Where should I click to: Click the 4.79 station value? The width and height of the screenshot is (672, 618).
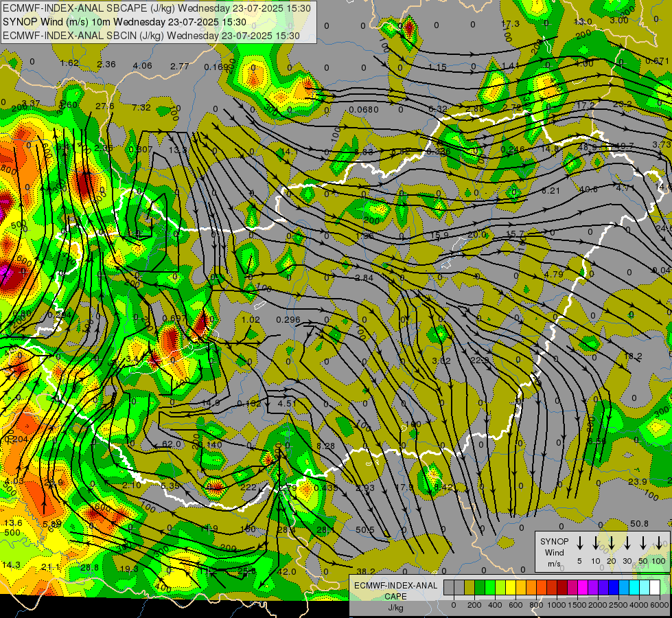554,274
